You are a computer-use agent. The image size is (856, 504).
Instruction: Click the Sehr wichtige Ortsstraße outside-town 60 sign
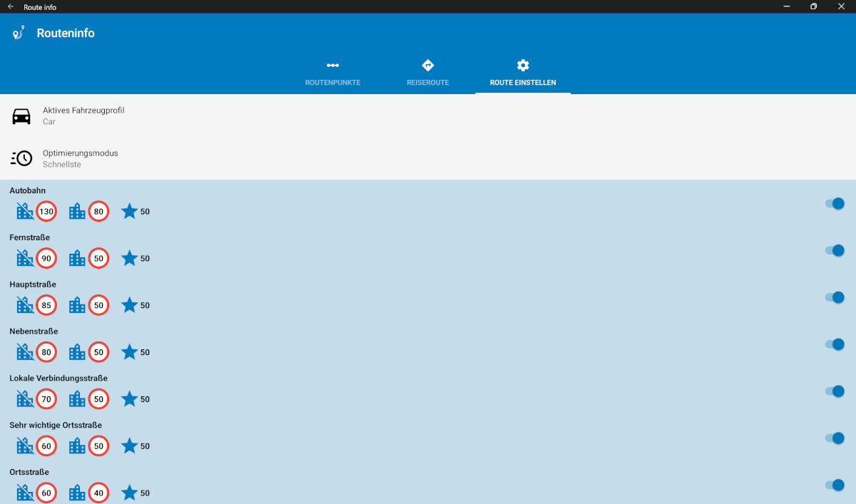46,447
